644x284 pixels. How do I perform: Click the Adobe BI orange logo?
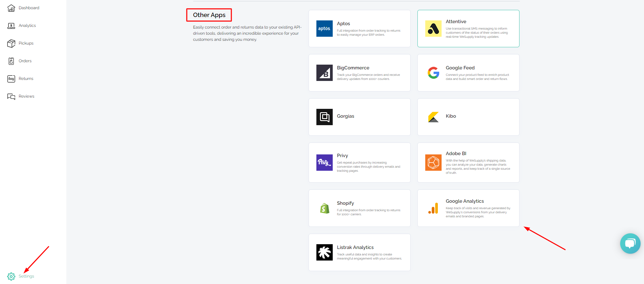tap(433, 163)
